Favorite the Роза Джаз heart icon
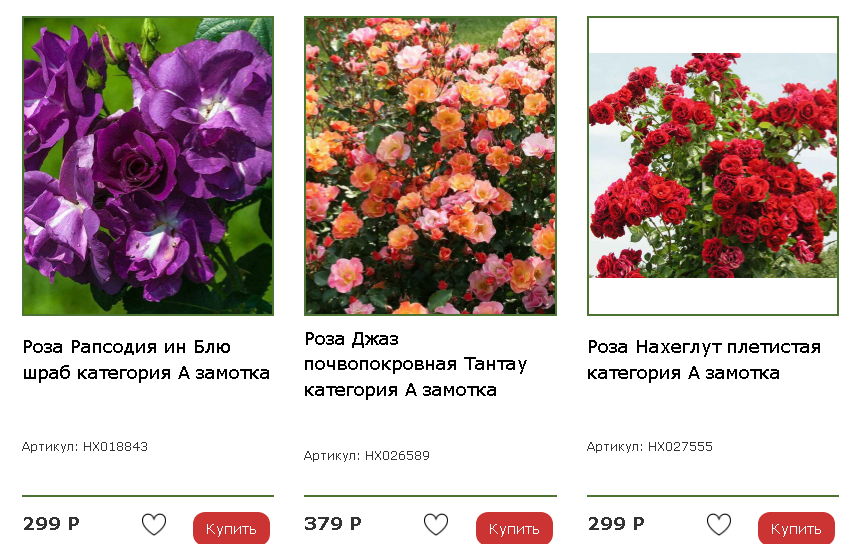This screenshot has height=544, width=857. 436,525
